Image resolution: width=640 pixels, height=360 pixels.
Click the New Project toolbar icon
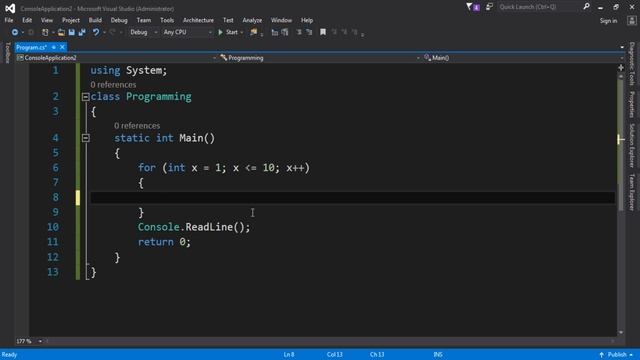(x=45, y=32)
